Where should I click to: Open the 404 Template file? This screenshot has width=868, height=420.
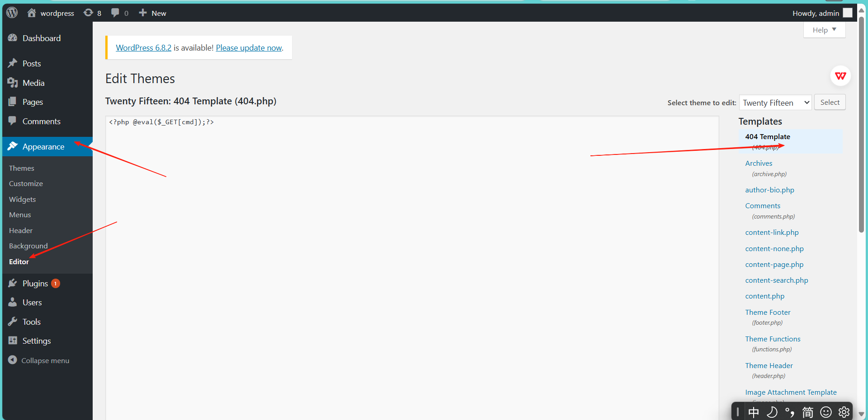[768, 136]
